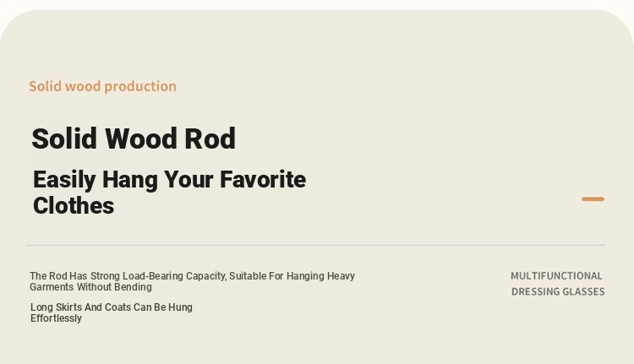Click the "MULTIFUNCTIONAL" label

click(x=556, y=276)
